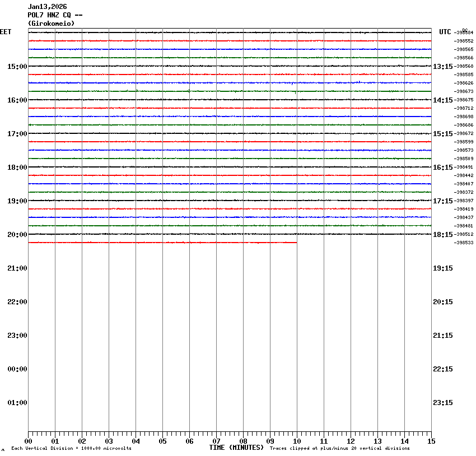Click the -398712 offset value
This screenshot has width=476, height=456.
click(x=464, y=109)
